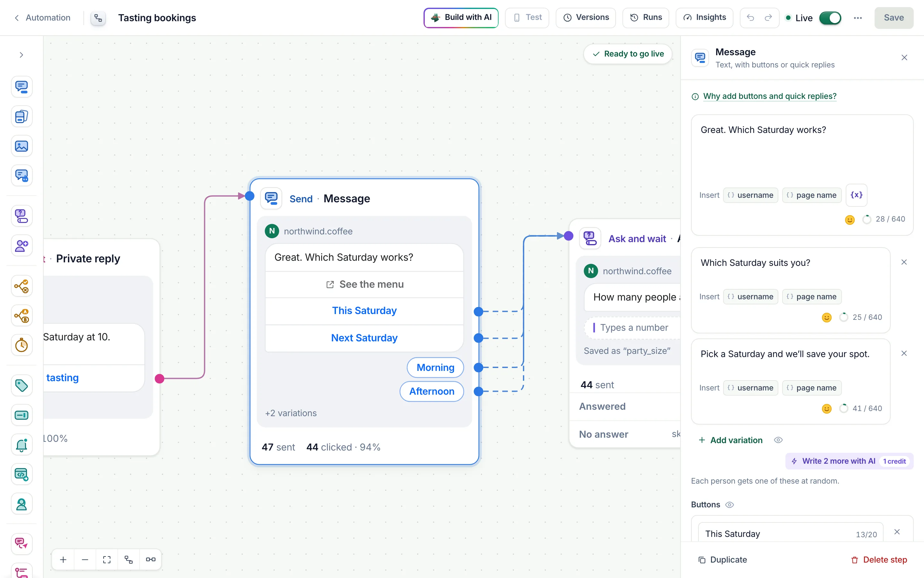Open emoji picker for Pick a Saturday variation
The height and width of the screenshot is (578, 924).
click(826, 409)
